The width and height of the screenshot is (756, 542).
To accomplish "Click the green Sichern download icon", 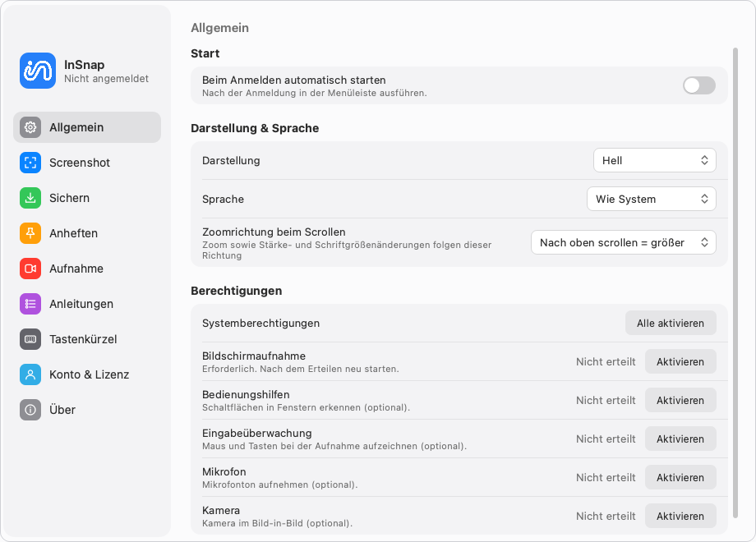I will click(x=30, y=198).
